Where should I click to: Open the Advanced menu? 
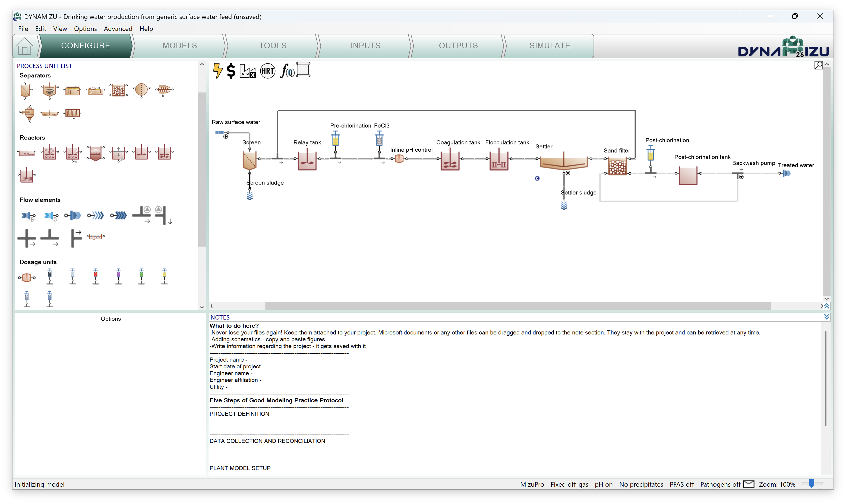(118, 28)
